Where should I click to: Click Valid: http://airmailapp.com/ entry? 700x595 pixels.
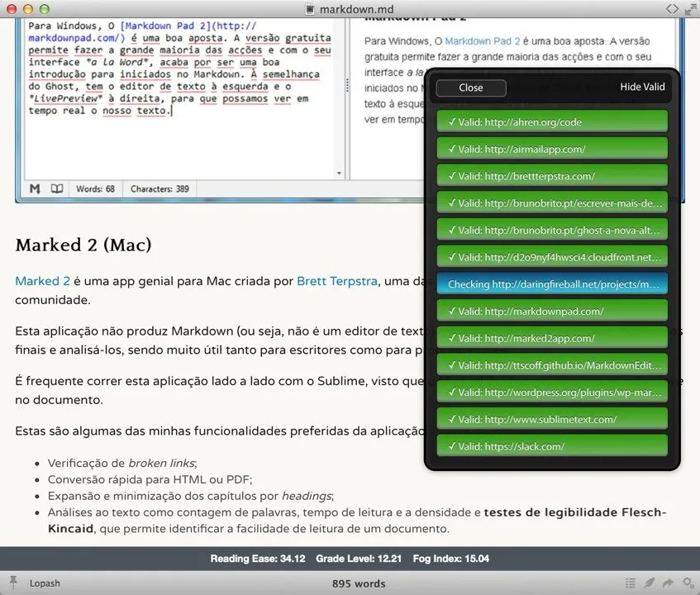(552, 149)
